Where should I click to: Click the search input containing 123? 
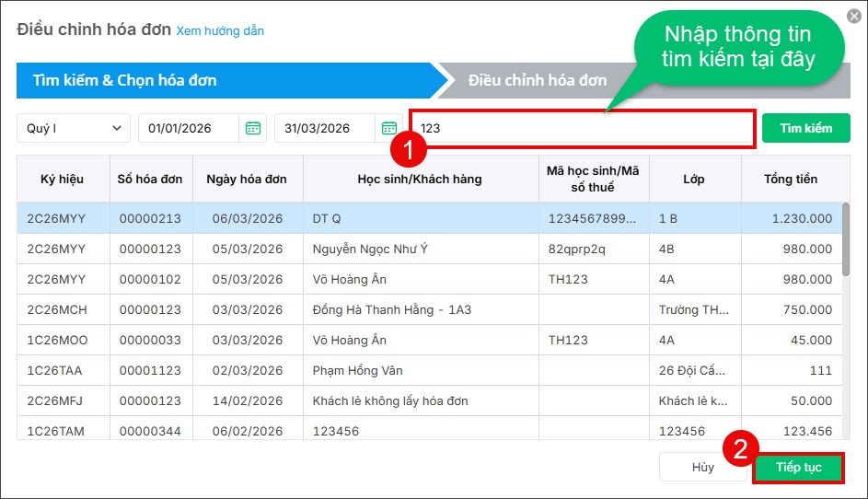[583, 129]
